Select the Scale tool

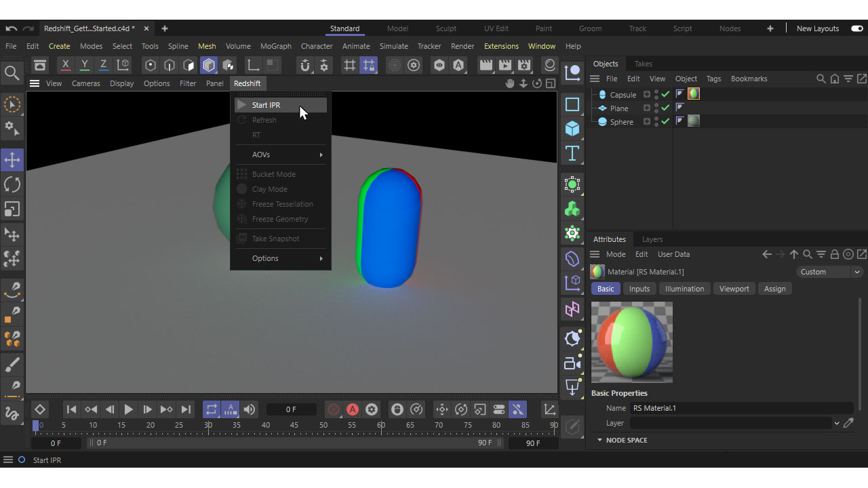[x=12, y=209]
